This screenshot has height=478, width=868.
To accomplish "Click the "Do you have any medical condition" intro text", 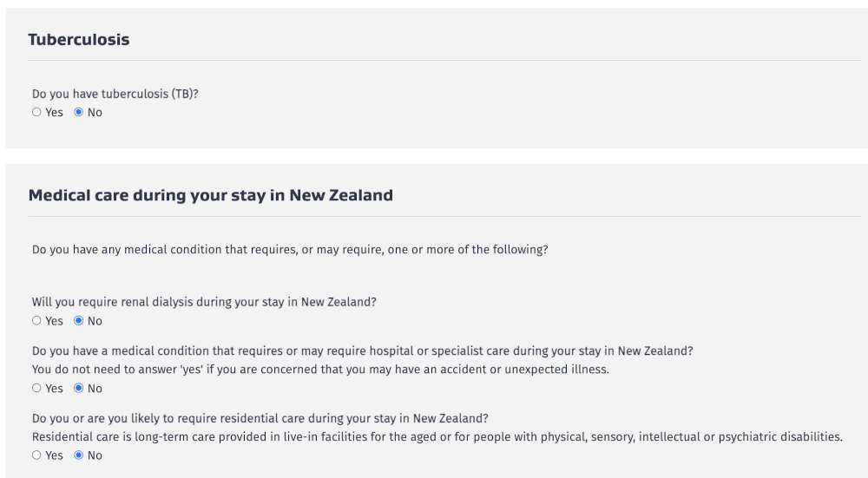I will 290,251.
